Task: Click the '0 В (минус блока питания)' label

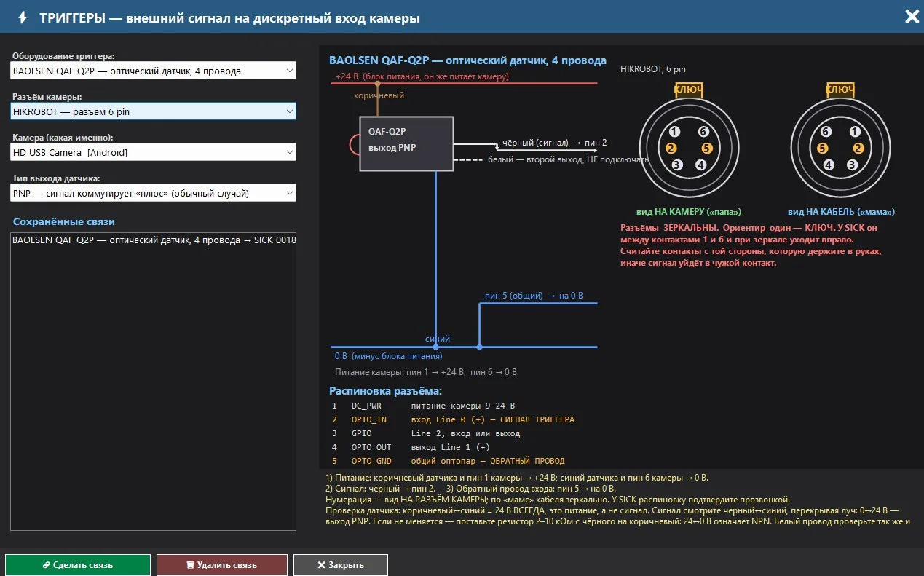Action: pos(388,356)
